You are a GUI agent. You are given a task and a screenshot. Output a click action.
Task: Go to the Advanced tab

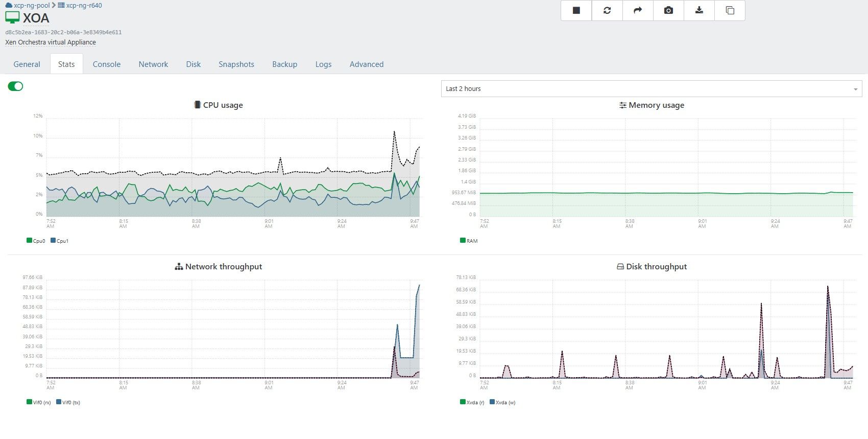click(366, 64)
